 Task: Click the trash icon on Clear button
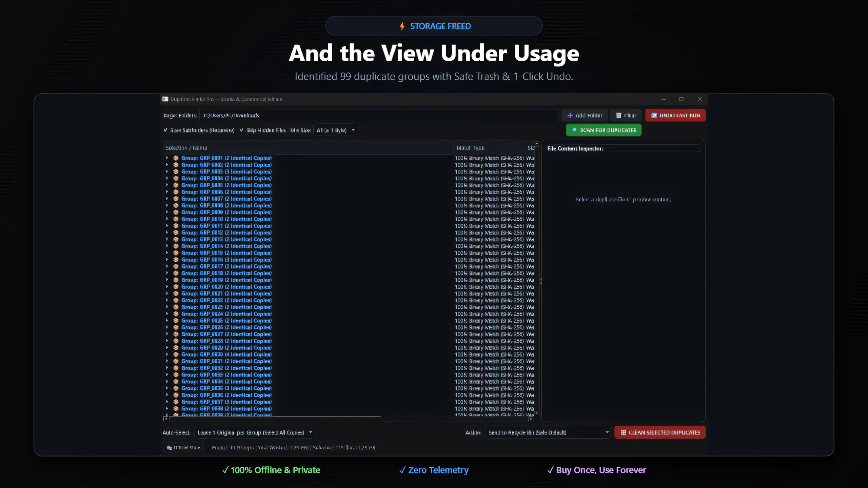pos(619,116)
